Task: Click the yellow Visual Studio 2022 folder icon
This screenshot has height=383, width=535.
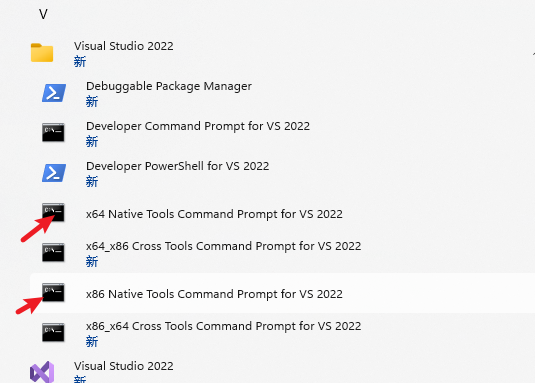Action: (x=42, y=53)
